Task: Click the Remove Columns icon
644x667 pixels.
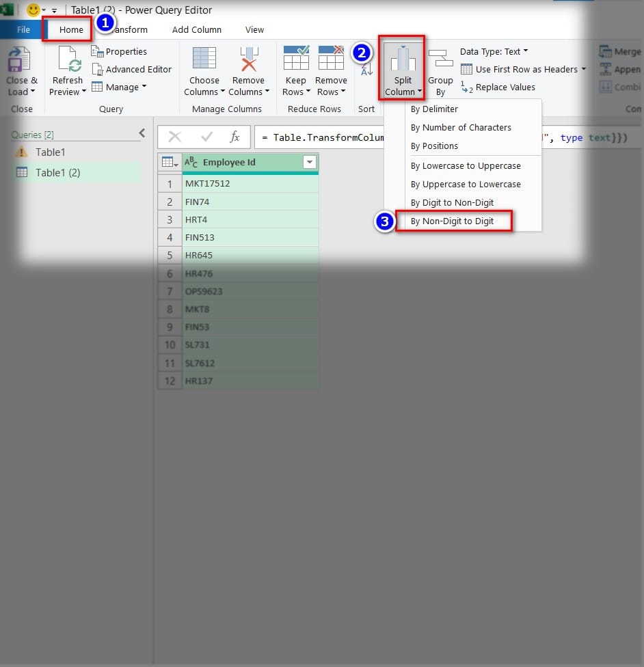Action: 248,59
